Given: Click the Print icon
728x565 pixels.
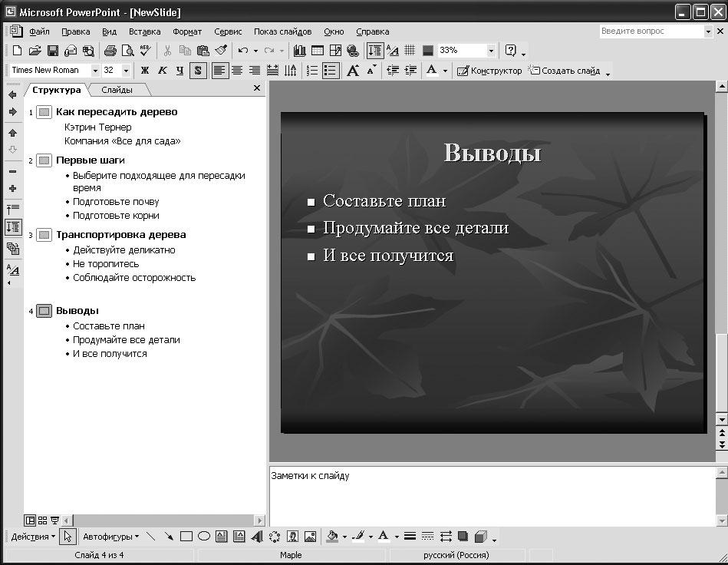Looking at the screenshot, I should (x=110, y=51).
